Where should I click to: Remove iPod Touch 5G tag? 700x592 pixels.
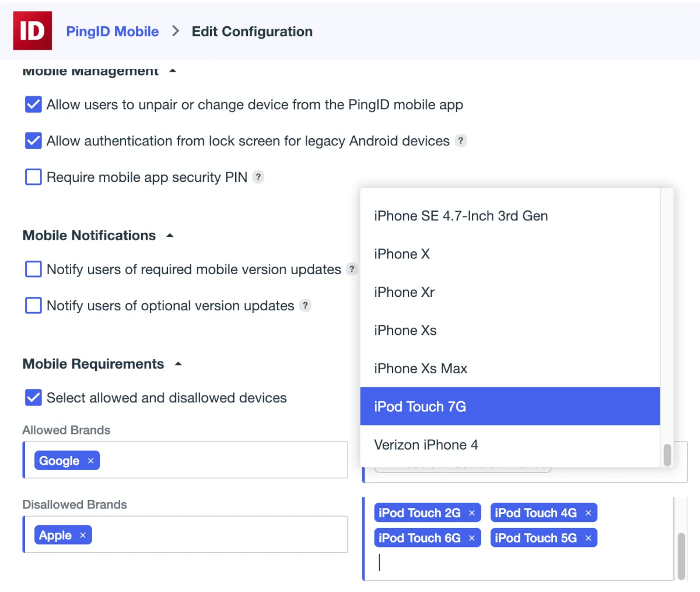point(588,538)
